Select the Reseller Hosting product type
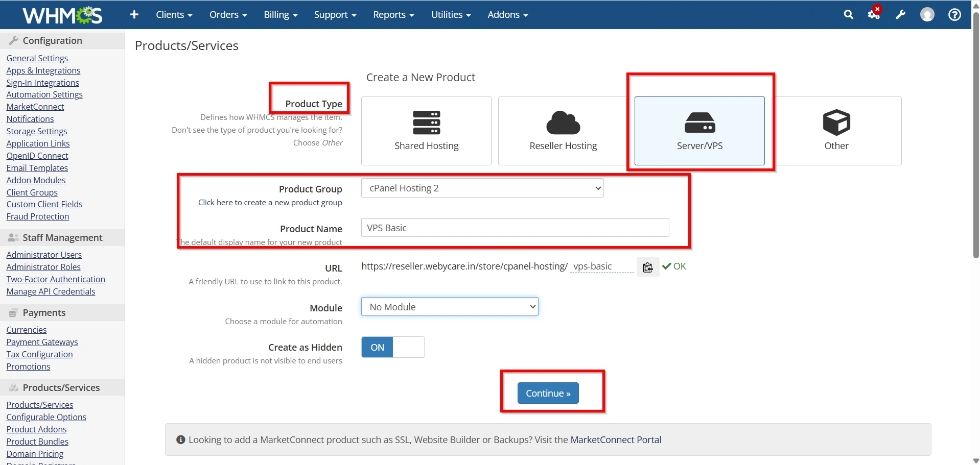Image resolution: width=980 pixels, height=465 pixels. 563,131
